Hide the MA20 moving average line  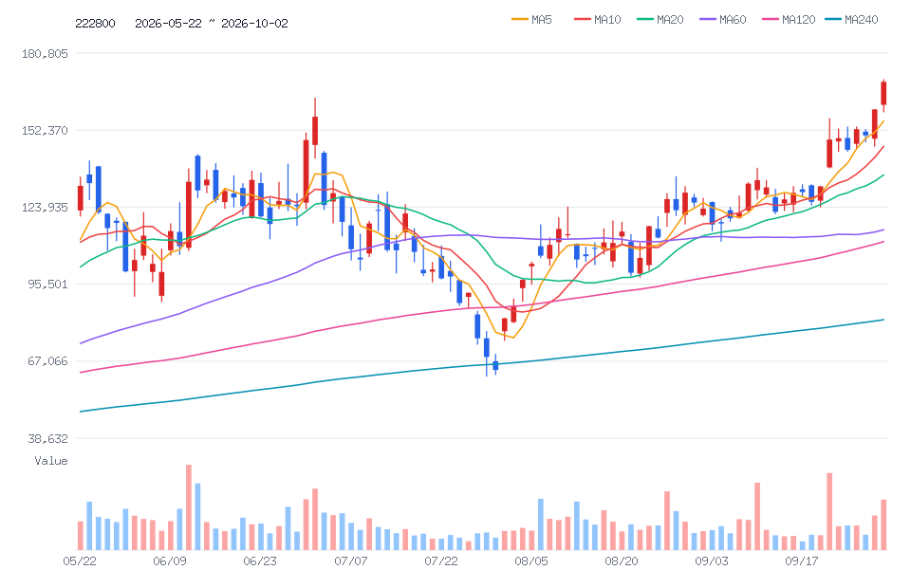660,20
